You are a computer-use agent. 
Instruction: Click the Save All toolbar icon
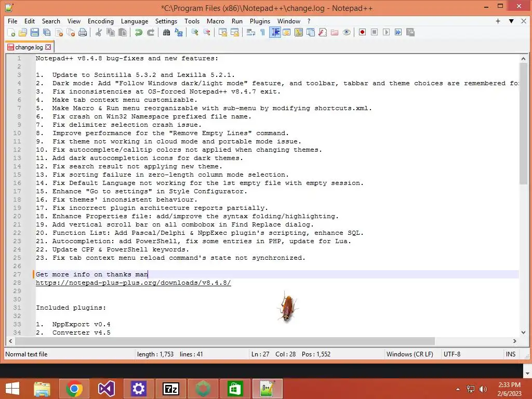coord(46,32)
